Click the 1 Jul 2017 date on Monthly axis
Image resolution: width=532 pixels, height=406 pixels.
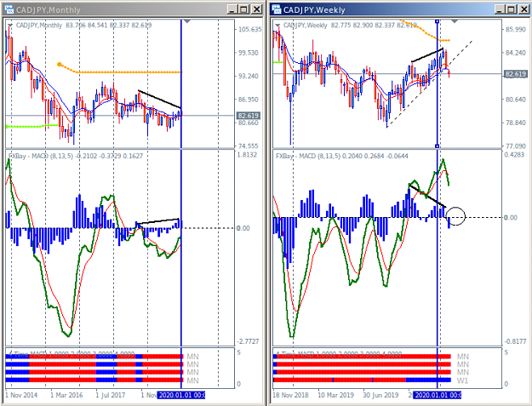[x=111, y=395]
